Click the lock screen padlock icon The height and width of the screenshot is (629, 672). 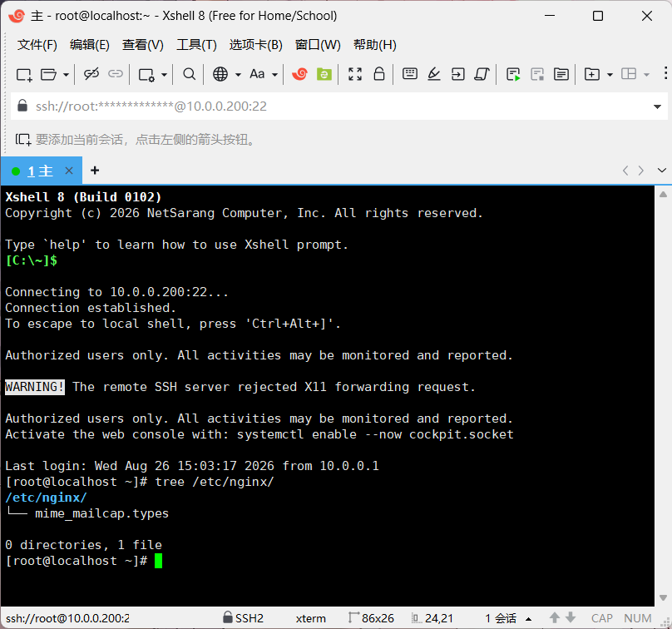point(379,74)
